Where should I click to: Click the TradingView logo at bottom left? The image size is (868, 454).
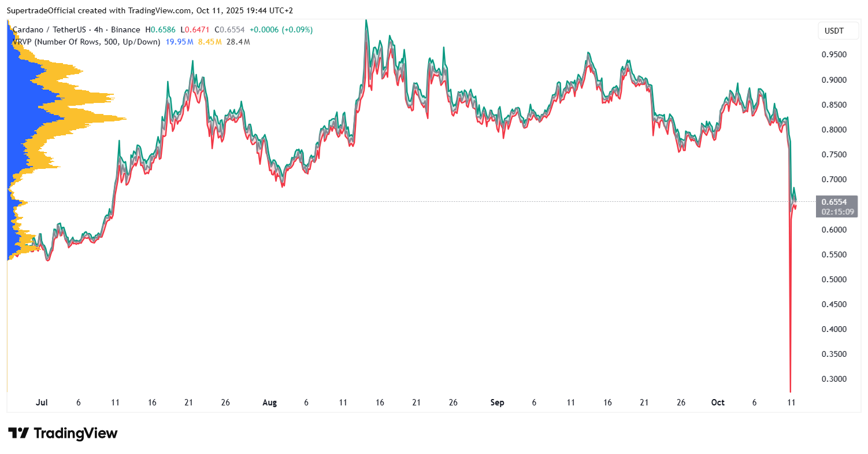pos(63,433)
